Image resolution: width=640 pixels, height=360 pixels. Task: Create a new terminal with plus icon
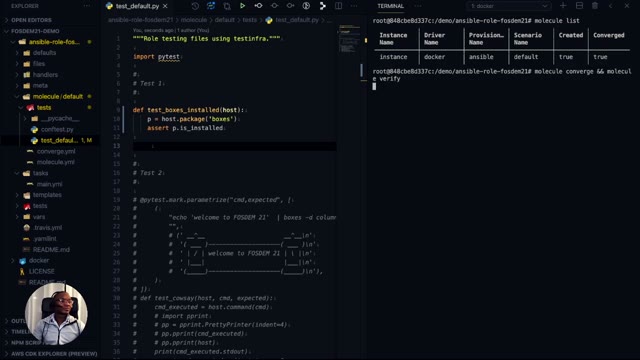pyautogui.click(x=563, y=6)
